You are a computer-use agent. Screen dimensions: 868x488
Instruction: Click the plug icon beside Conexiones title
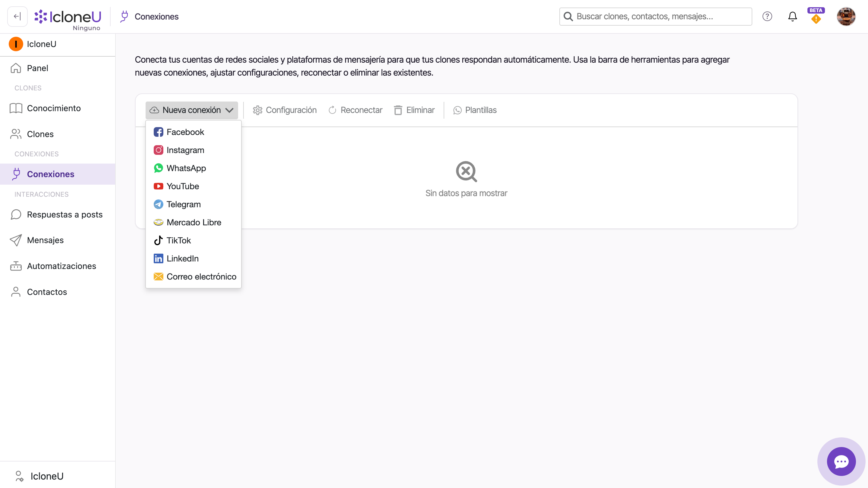point(124,17)
